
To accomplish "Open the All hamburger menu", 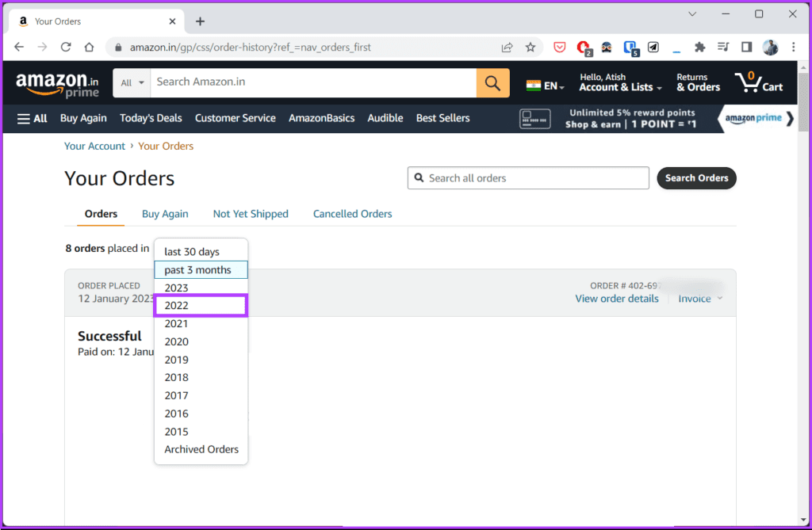I will (32, 119).
